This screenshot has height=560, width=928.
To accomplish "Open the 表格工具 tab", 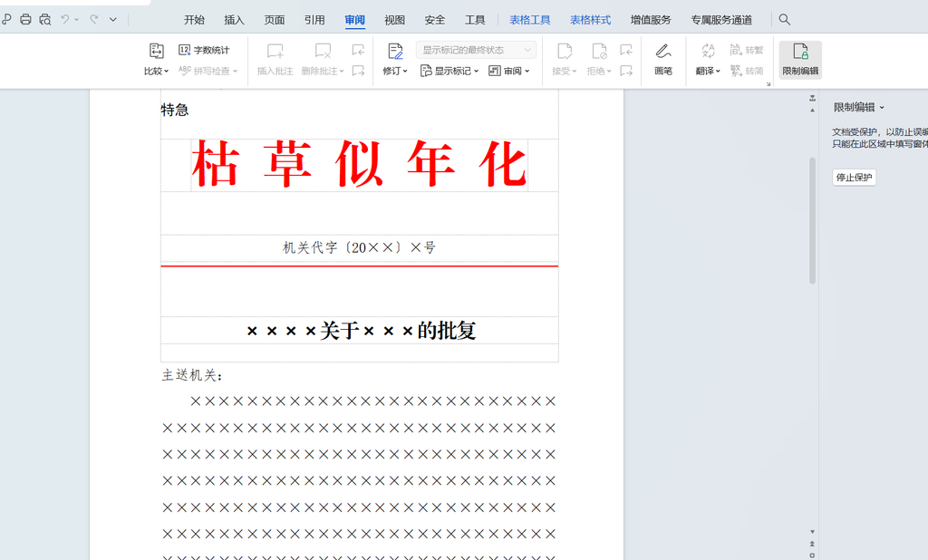I will (x=530, y=20).
